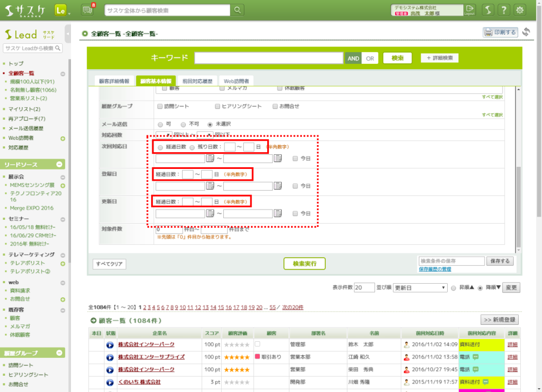542x392 pixels.
Task: Check the 訪問シート checkbox
Action: (x=159, y=106)
